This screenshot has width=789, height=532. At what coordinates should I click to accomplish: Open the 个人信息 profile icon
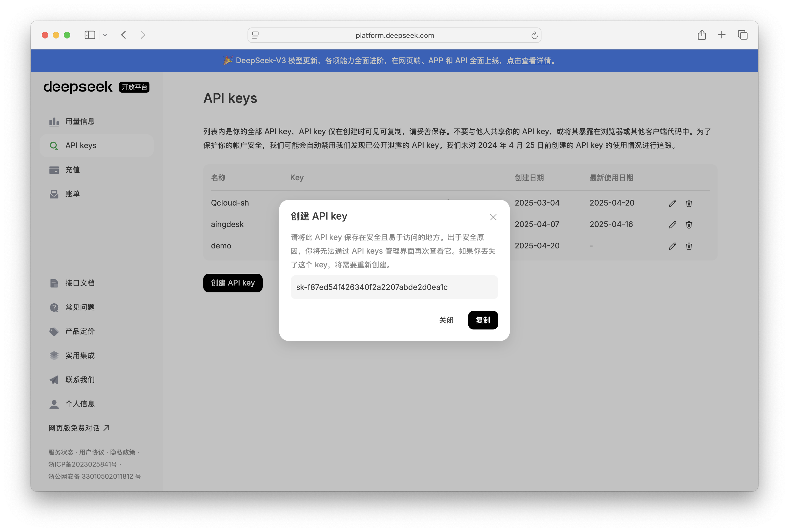[54, 404]
